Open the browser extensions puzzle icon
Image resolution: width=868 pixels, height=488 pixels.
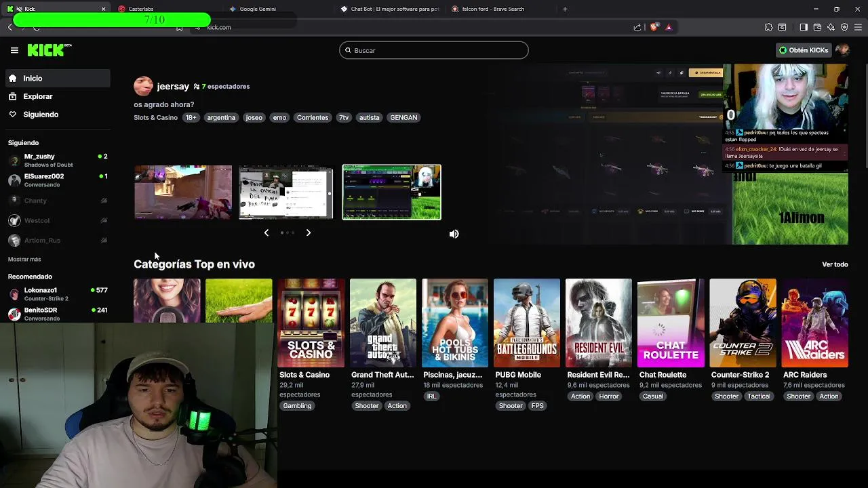pos(768,27)
